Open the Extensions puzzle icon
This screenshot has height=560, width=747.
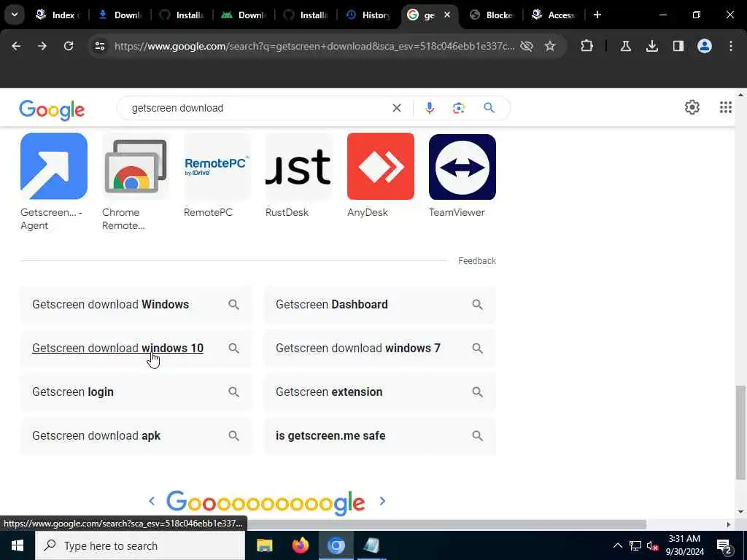[x=587, y=46]
